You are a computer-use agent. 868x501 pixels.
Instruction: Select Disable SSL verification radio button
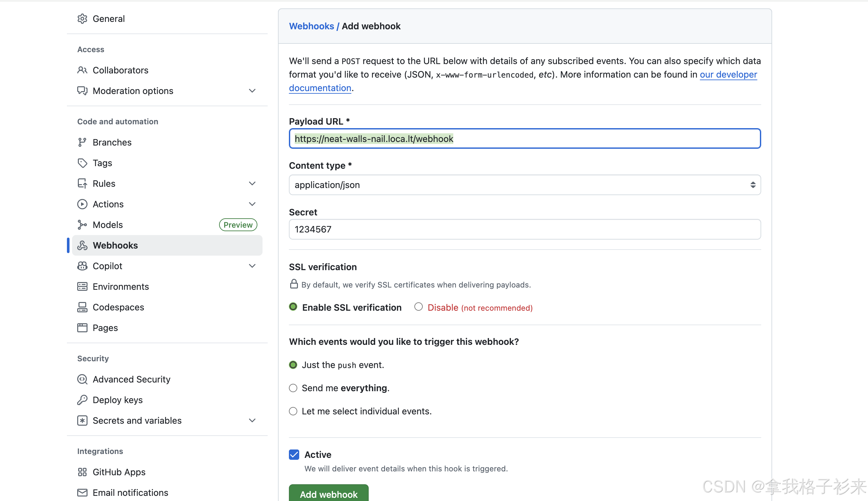(418, 307)
